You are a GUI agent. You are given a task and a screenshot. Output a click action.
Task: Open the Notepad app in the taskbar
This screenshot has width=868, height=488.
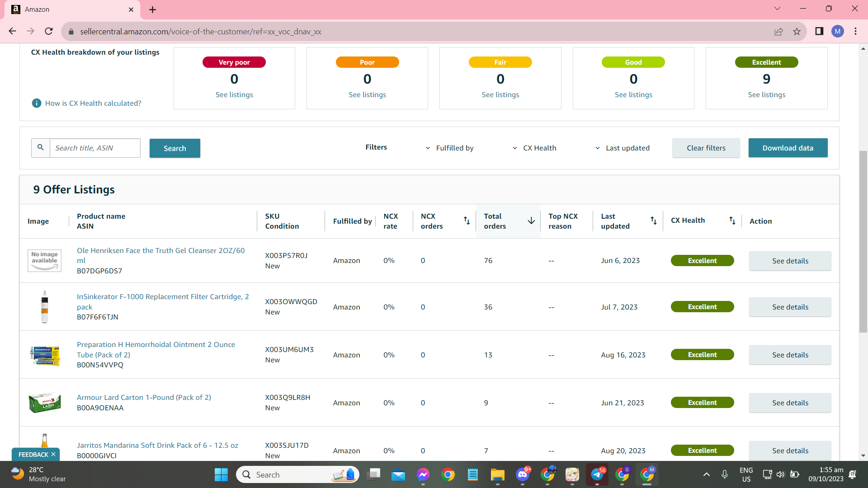[473, 474]
